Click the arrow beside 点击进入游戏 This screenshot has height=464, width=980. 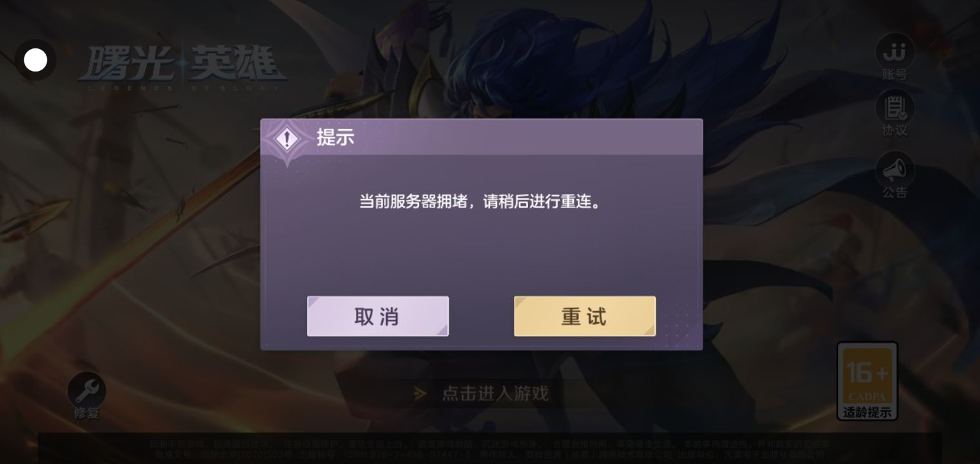420,393
